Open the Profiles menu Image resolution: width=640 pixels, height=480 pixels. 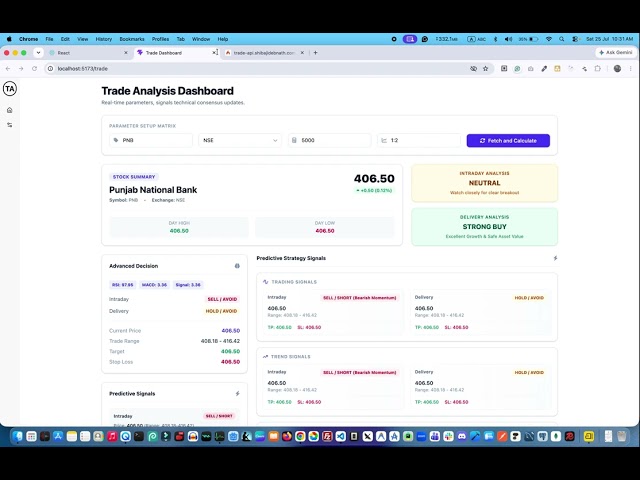click(x=160, y=39)
